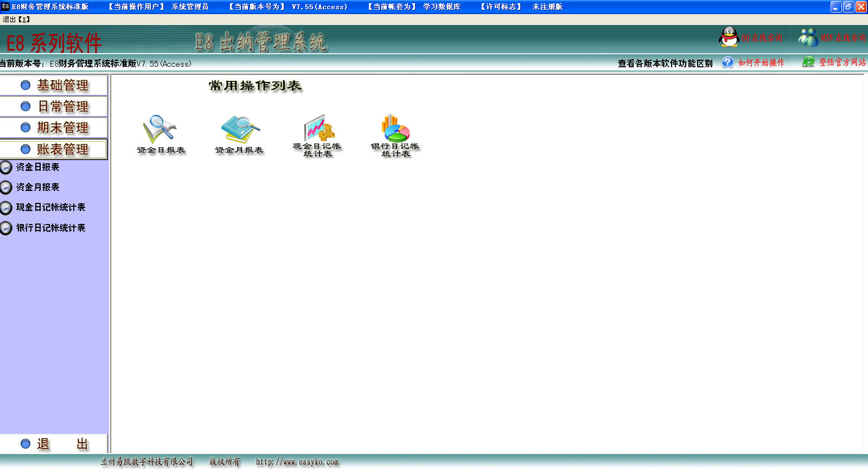Viewport: 868px width, 472px height.
Task: Click the http://www.easyko.com footer link
Action: pyautogui.click(x=297, y=462)
